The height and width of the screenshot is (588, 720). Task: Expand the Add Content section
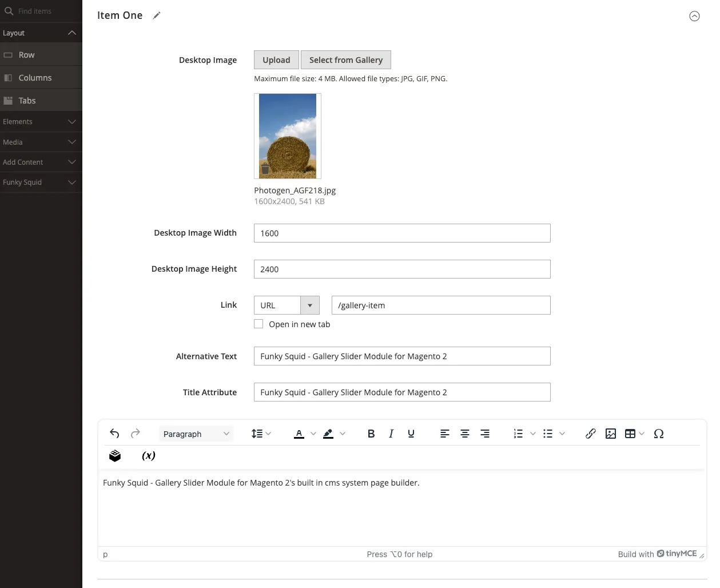point(41,162)
